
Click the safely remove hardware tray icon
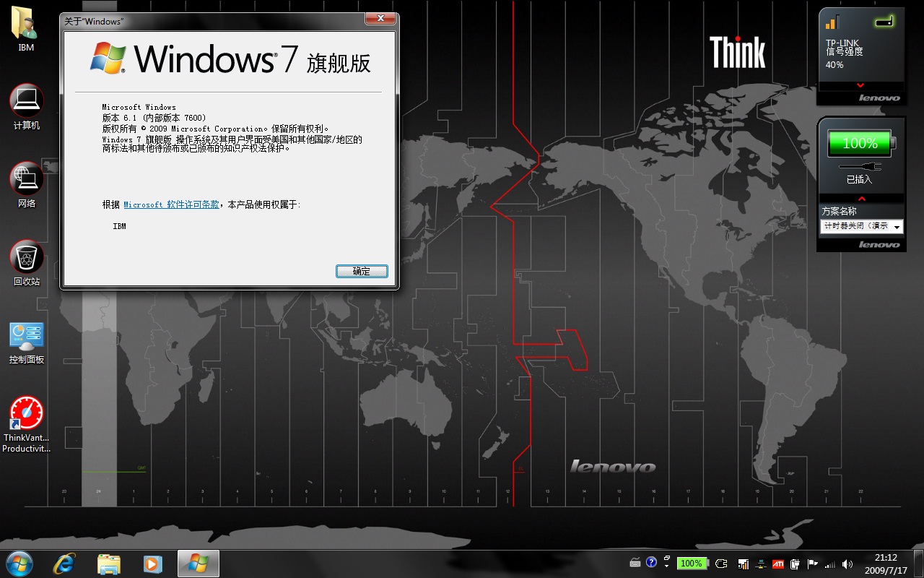[x=795, y=564]
